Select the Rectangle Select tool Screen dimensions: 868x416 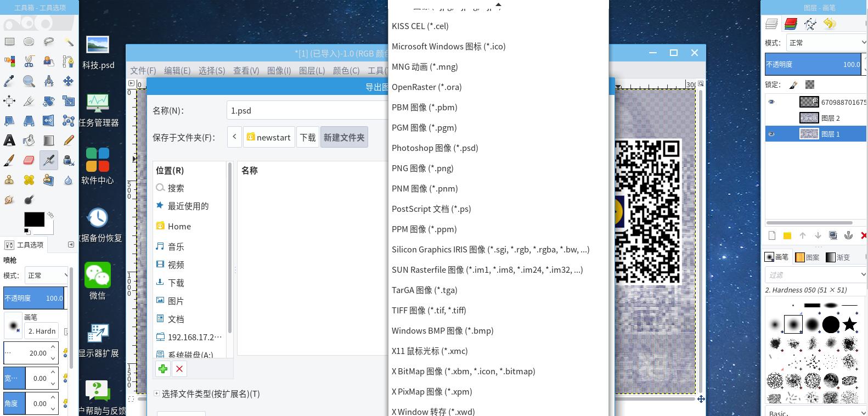point(9,42)
